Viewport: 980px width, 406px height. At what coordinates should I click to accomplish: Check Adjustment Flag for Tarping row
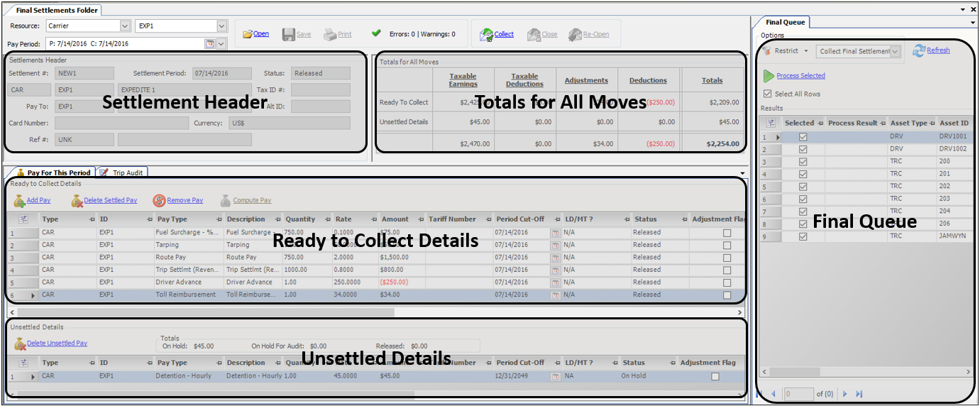point(727,245)
